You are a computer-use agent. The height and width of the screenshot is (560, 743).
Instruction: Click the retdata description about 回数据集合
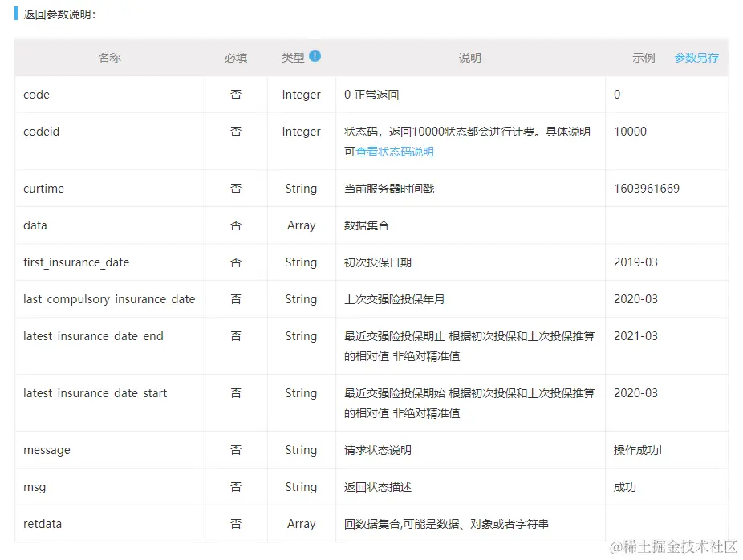[446, 524]
